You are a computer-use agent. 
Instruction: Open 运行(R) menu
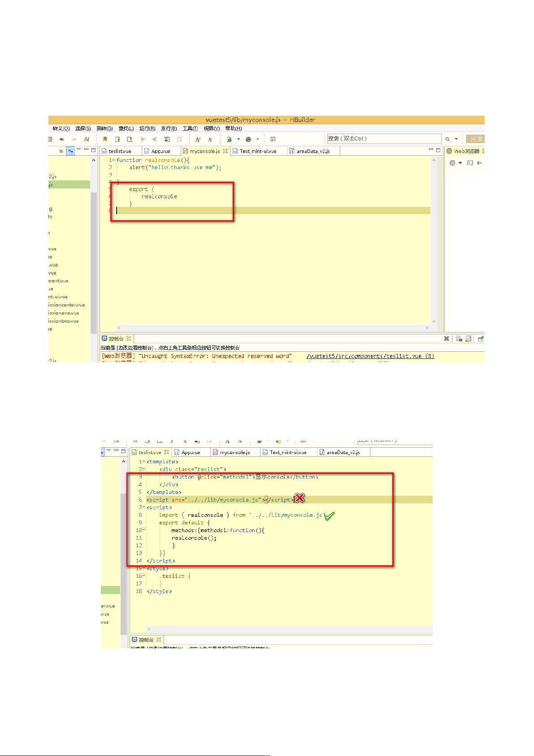pos(147,128)
